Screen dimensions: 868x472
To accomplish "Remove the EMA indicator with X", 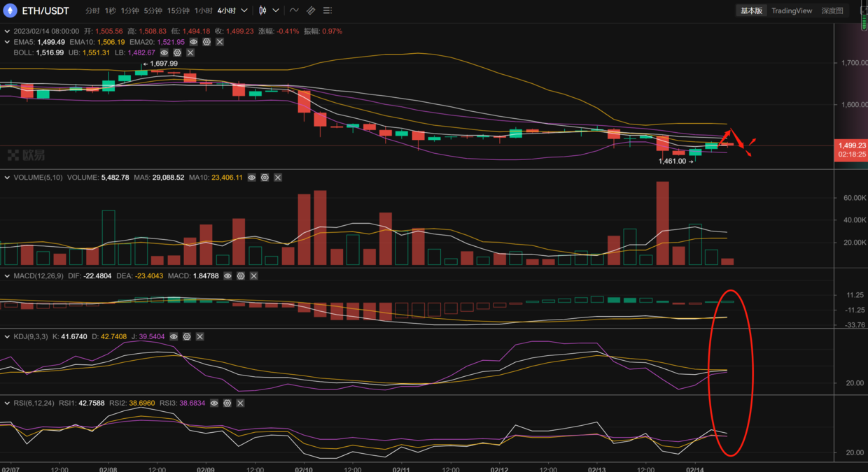I will [220, 42].
